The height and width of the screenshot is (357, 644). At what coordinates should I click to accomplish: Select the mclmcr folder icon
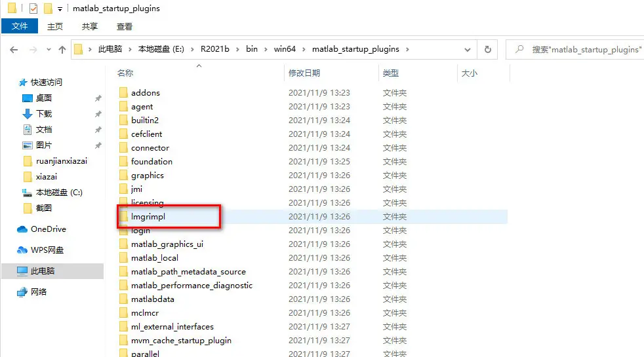[123, 312]
